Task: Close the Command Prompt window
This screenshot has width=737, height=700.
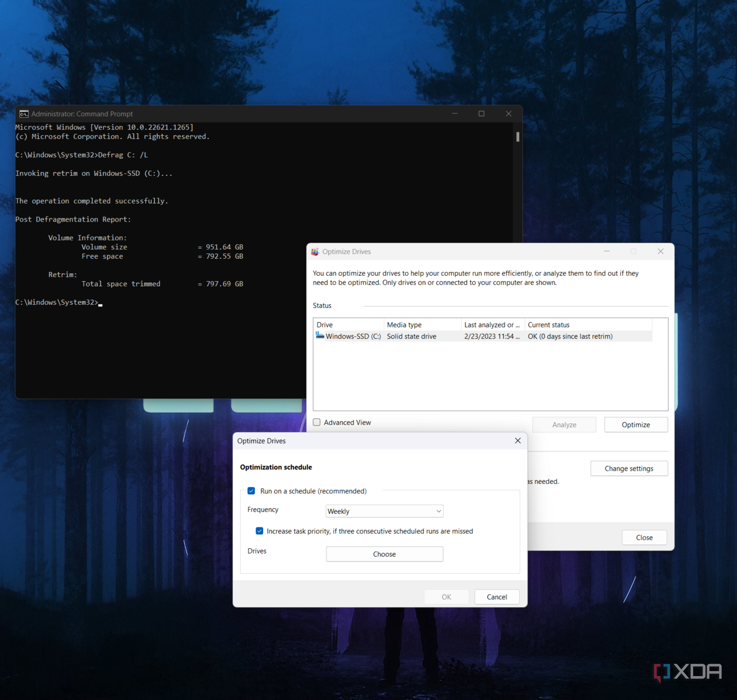Action: click(509, 114)
